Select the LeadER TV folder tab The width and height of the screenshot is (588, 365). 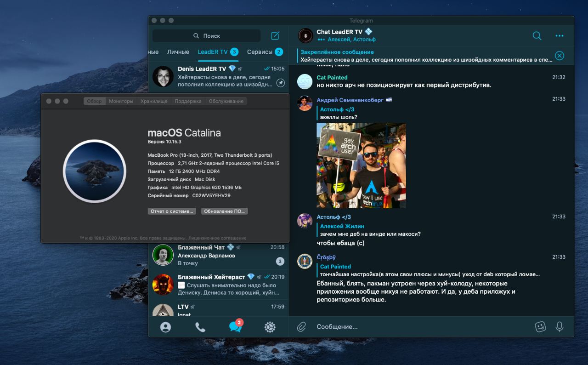[x=218, y=52]
